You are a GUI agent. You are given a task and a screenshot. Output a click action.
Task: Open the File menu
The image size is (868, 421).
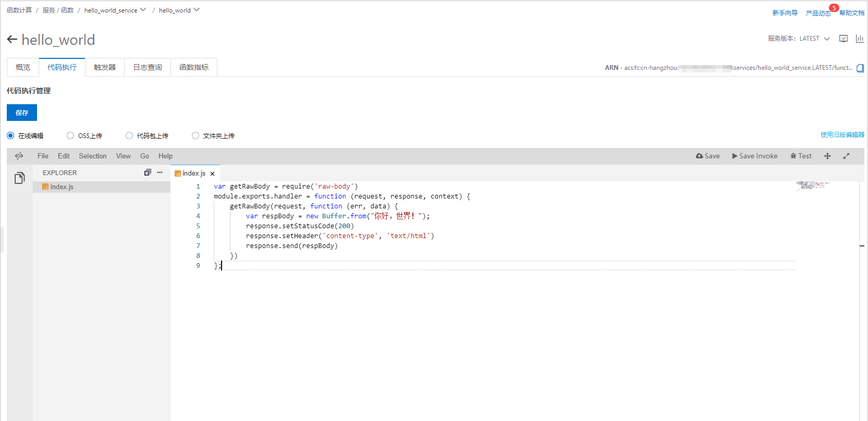click(43, 156)
